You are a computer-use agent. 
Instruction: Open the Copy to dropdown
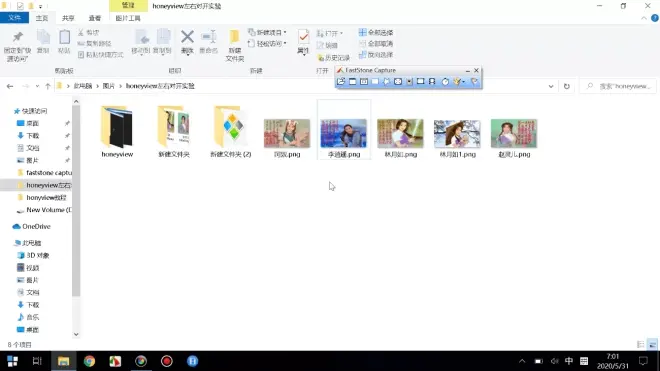pos(162,42)
